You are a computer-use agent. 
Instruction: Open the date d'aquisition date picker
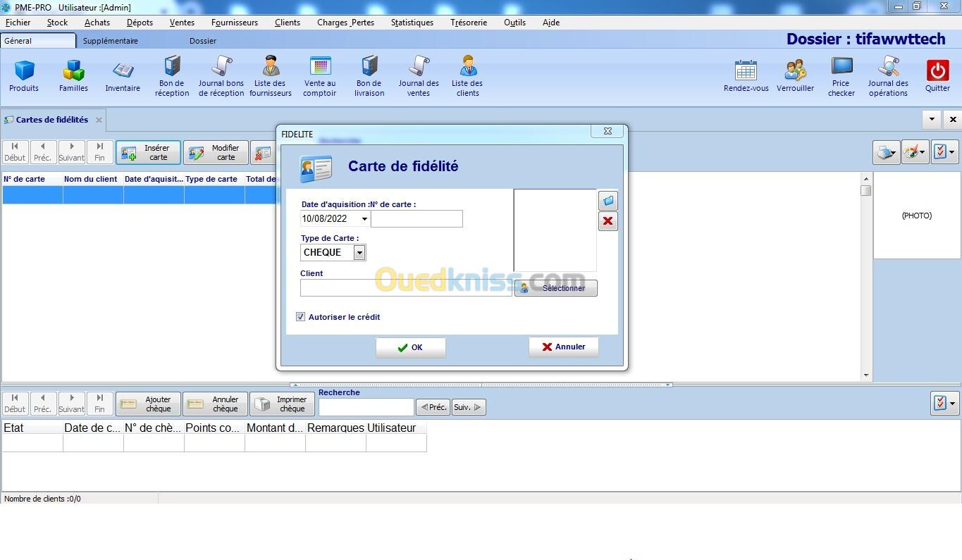click(x=364, y=219)
